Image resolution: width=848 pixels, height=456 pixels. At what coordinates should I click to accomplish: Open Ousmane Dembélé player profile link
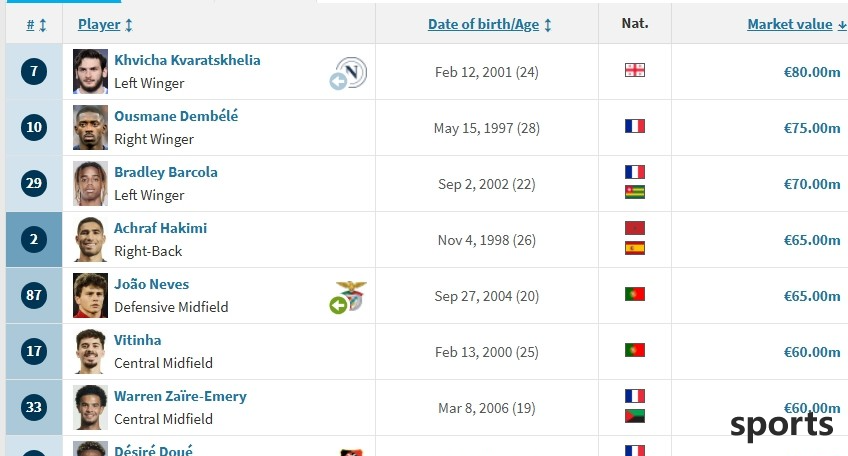click(x=176, y=116)
